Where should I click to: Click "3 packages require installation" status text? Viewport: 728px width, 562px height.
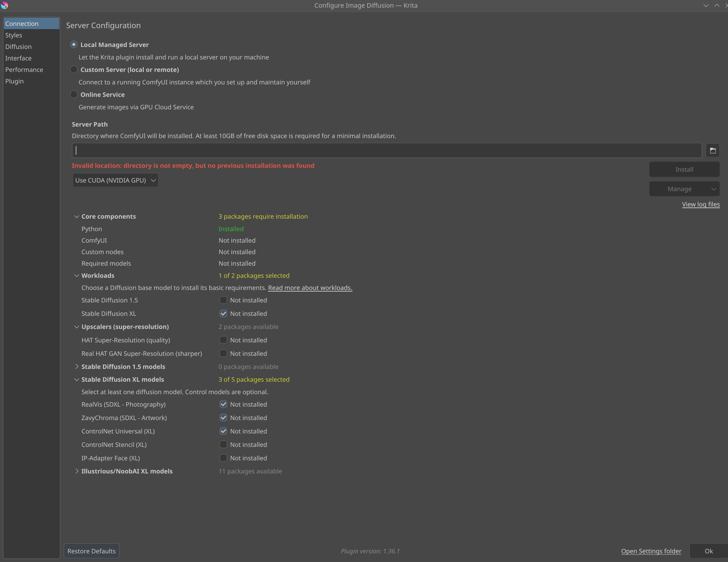click(x=263, y=216)
